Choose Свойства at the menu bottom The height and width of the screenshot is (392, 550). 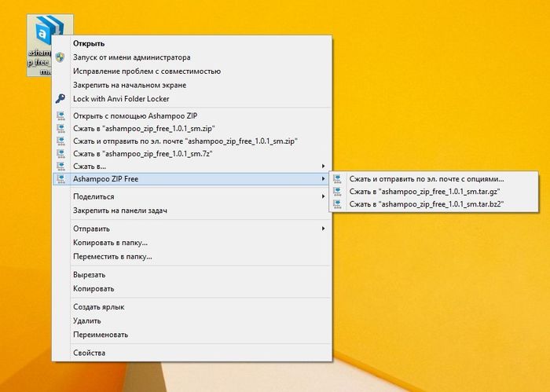coord(89,353)
